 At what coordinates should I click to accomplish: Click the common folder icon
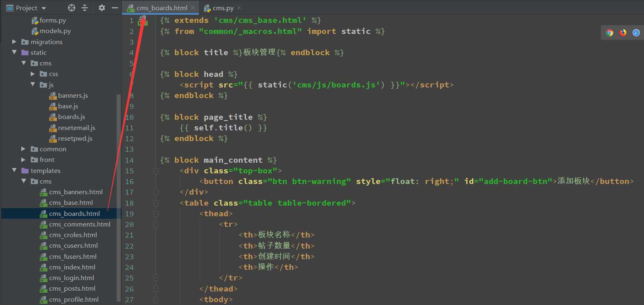(34, 149)
